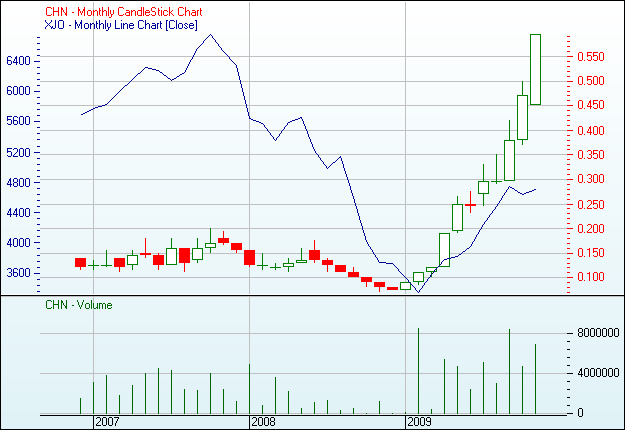
Task: Click the 0.300 price on the CHN axis
Action: [x=591, y=179]
